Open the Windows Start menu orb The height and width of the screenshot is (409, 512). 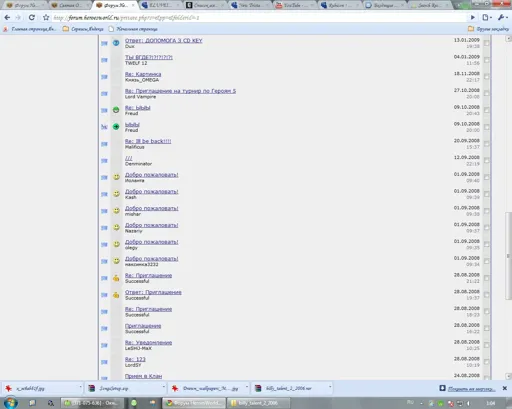coord(11,403)
